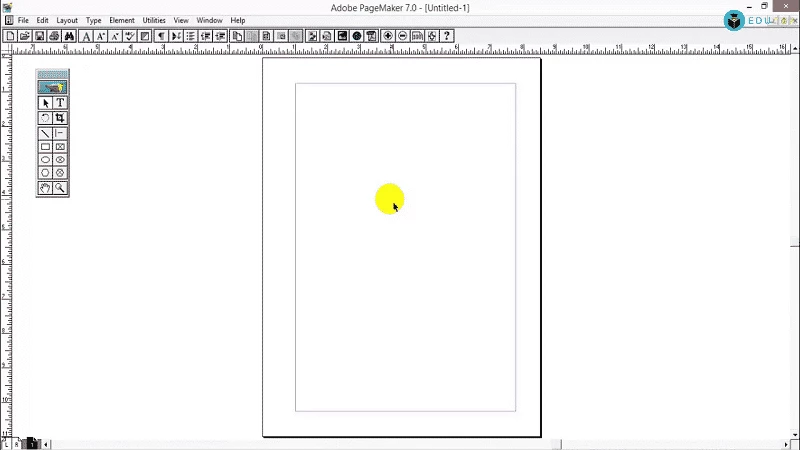Viewport: 800px width, 450px height.
Task: Choose the Polygon tool
Action: coord(45,173)
